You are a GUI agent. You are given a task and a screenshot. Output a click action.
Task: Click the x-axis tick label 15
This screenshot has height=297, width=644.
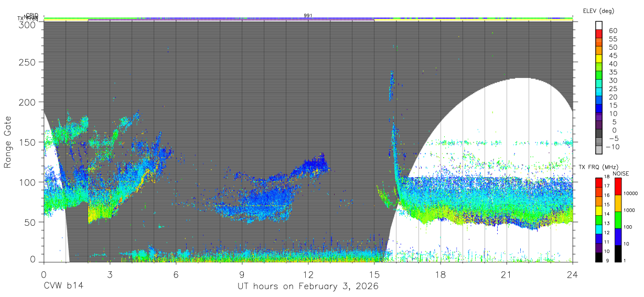(374, 274)
